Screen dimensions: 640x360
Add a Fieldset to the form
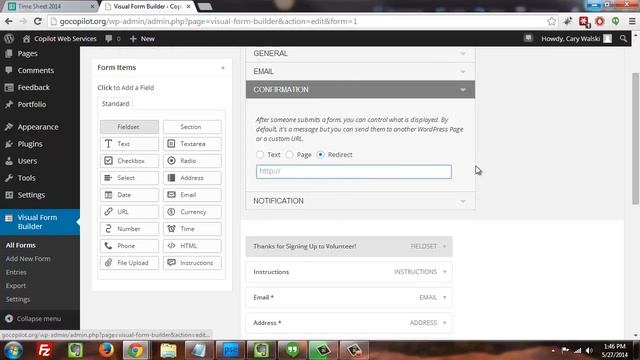click(129, 127)
